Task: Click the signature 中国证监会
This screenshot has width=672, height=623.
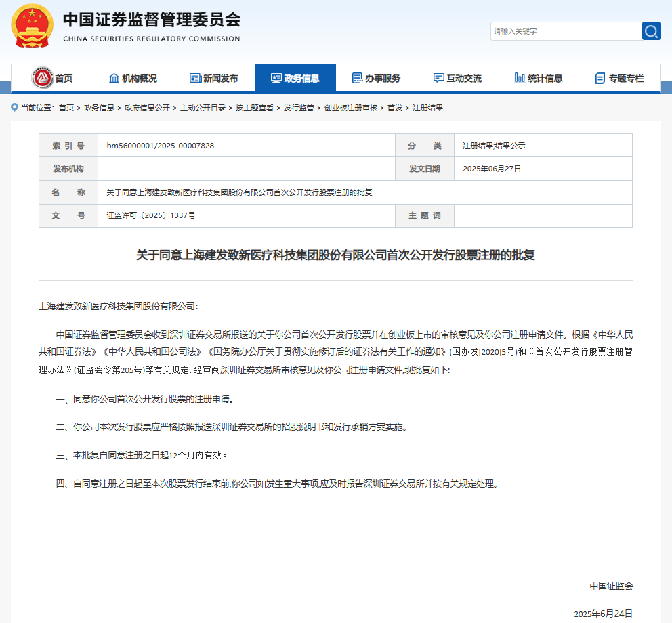Action: 611,586
